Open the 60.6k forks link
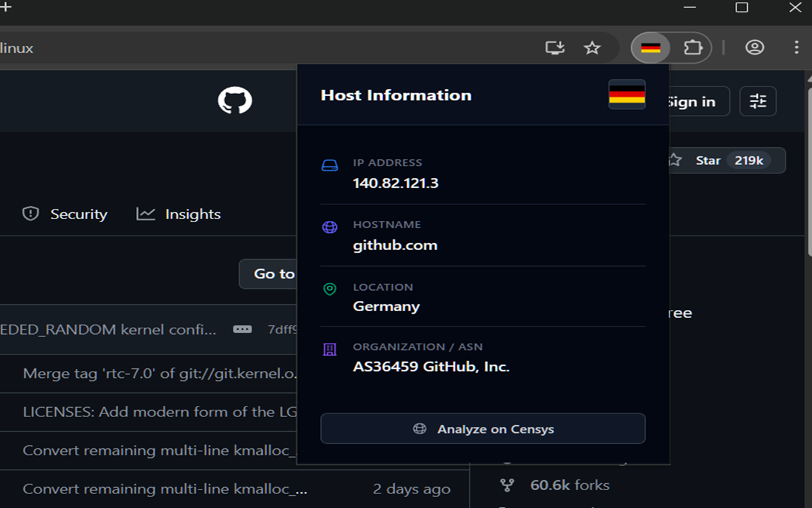 click(x=570, y=485)
